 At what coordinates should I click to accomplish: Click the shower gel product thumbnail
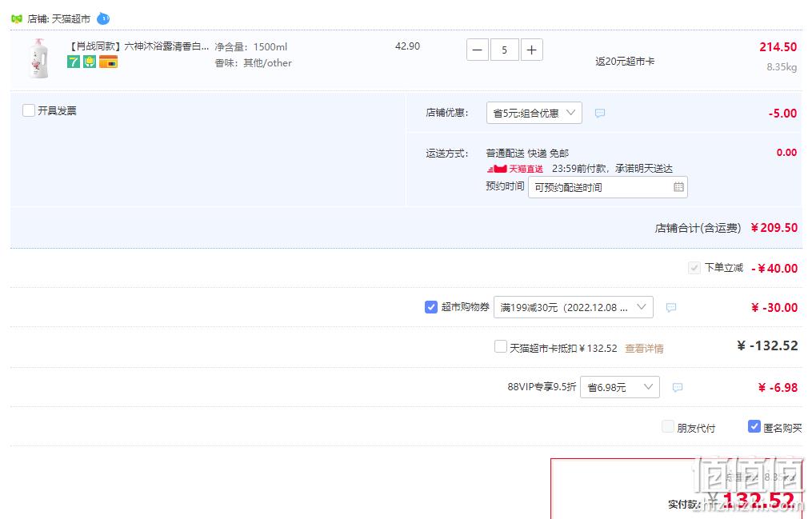pos(39,58)
